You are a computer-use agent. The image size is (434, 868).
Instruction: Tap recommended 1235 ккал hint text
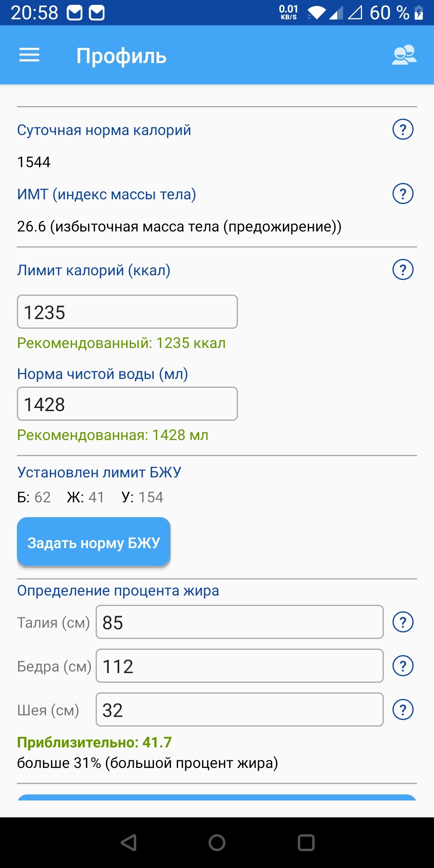coord(121,343)
